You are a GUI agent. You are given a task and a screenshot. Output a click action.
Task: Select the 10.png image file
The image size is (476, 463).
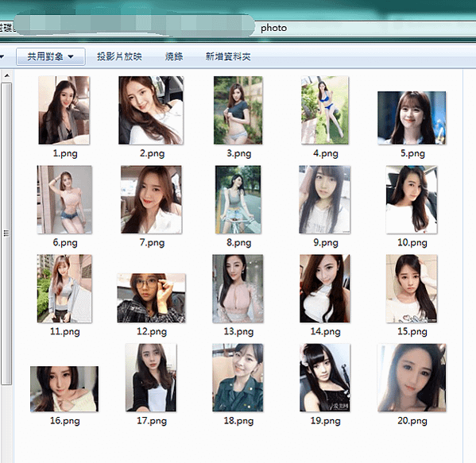[x=412, y=199]
